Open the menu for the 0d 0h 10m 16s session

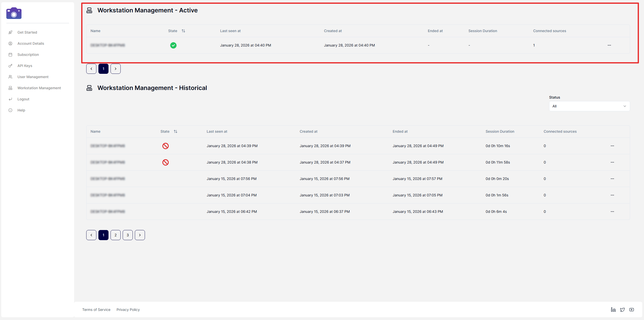click(612, 146)
